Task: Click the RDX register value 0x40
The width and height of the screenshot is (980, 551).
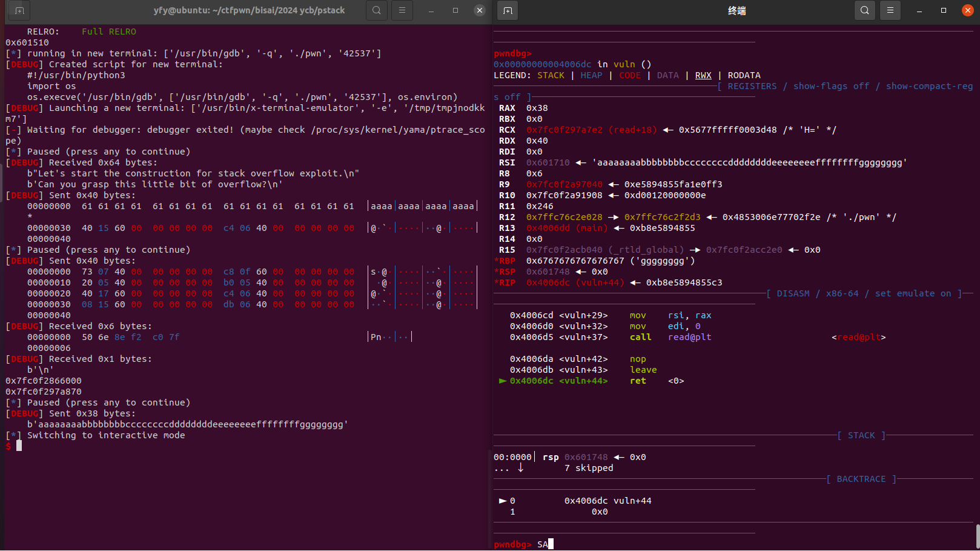Action: [537, 141]
